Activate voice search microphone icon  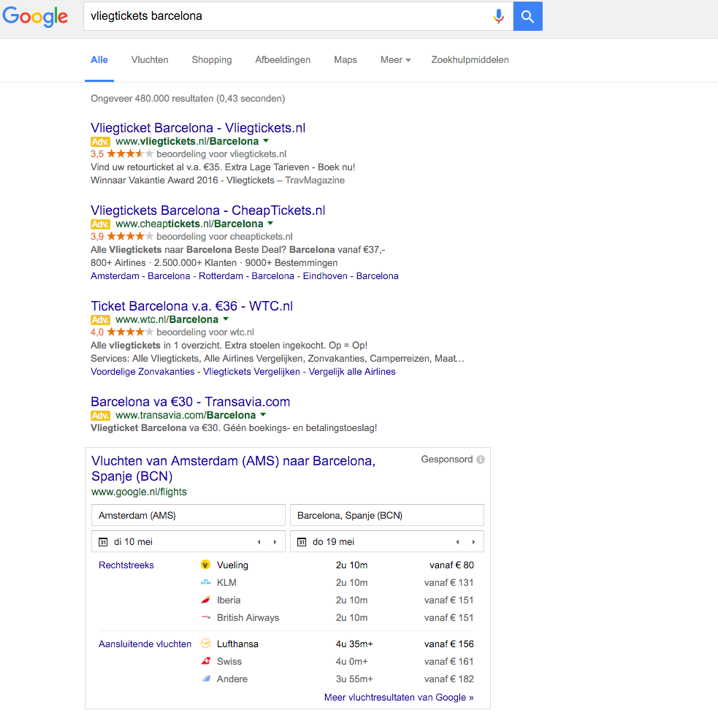(499, 16)
